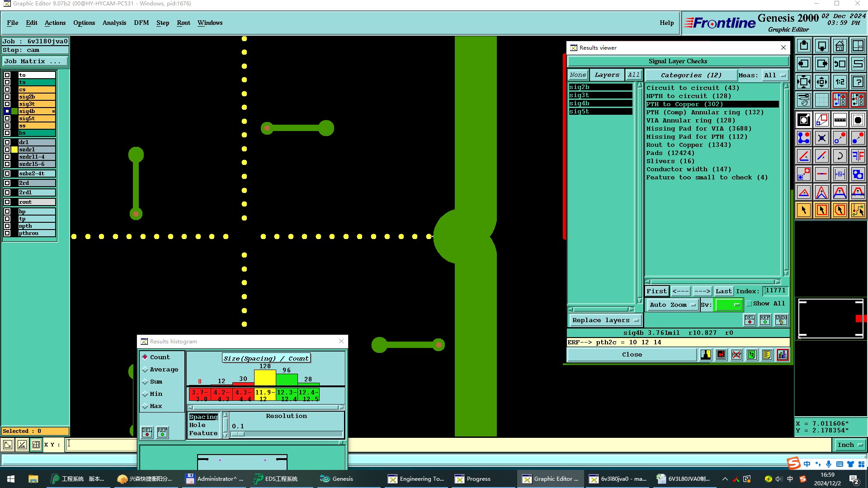The image size is (868, 488).
Task: Open the histogram icon in Results viewer
Action: (x=782, y=355)
